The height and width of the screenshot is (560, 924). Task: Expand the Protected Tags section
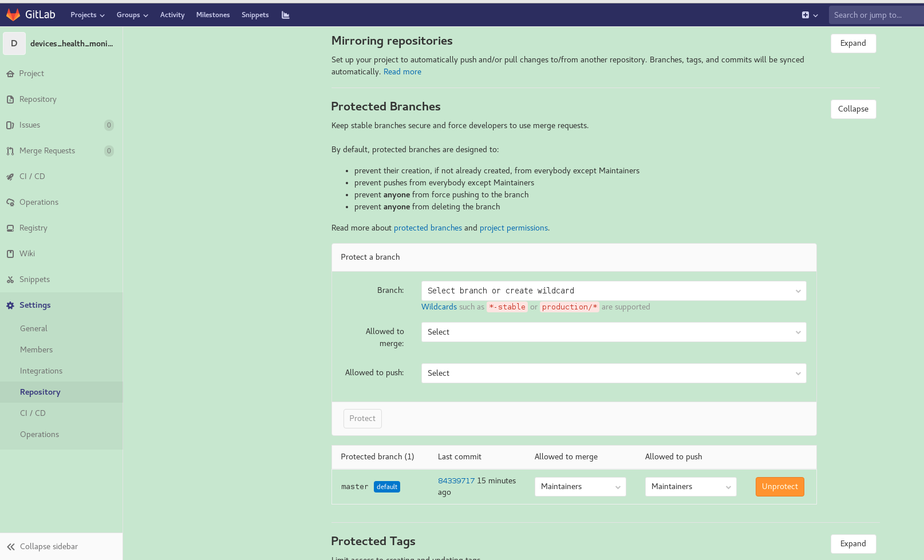853,543
